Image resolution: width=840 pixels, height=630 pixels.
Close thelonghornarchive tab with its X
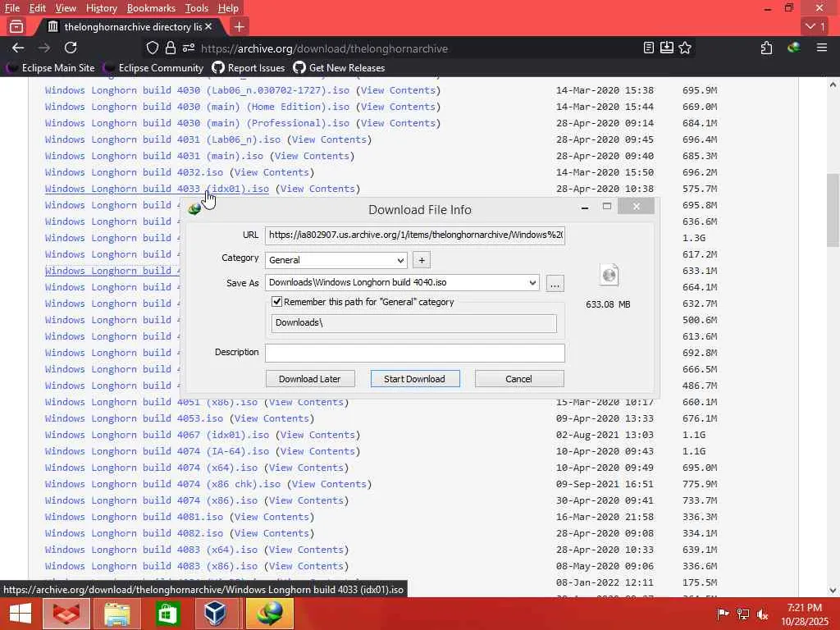[x=208, y=26]
